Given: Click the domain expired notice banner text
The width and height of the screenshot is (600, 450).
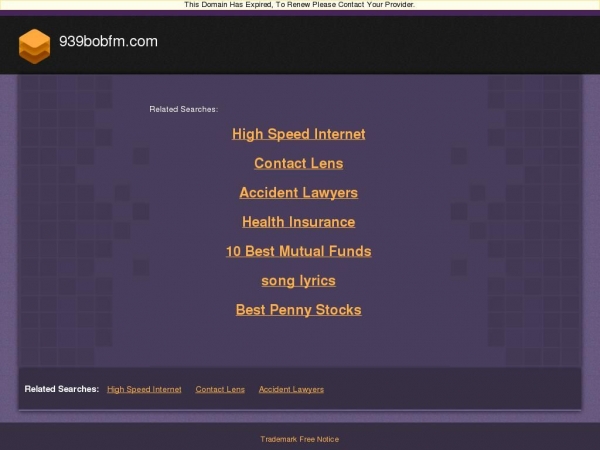Looking at the screenshot, I should (300, 5).
